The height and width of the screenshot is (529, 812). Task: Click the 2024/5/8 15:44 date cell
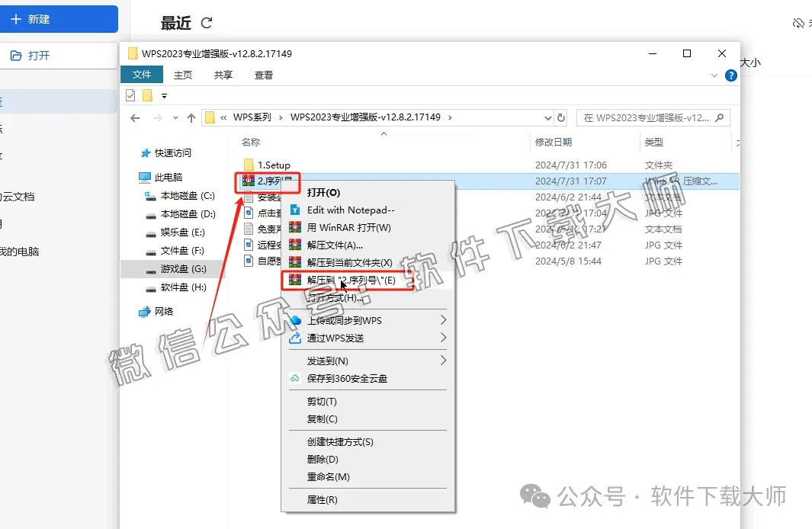click(568, 261)
